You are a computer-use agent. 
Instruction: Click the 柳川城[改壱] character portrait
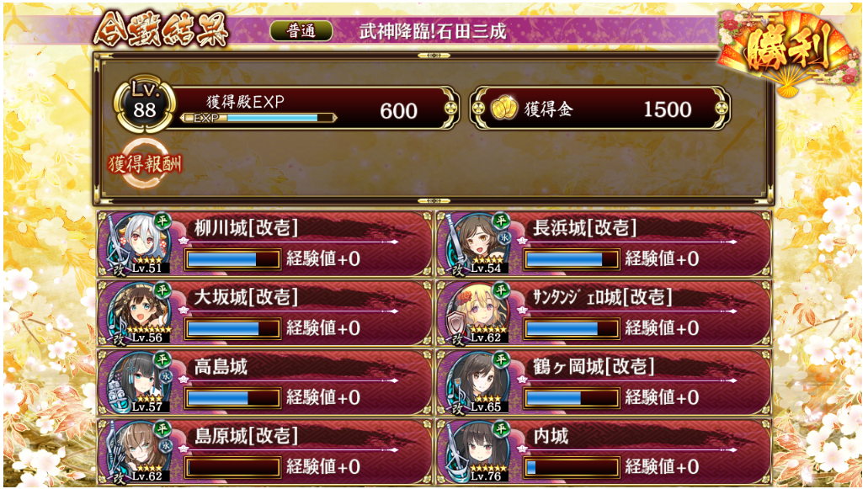coord(138,244)
